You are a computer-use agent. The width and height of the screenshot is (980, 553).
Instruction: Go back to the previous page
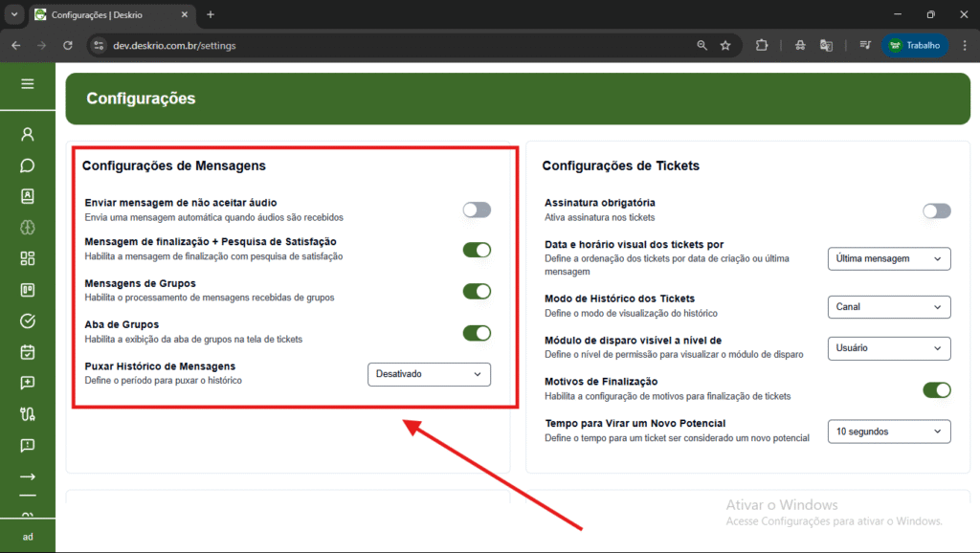[16, 45]
